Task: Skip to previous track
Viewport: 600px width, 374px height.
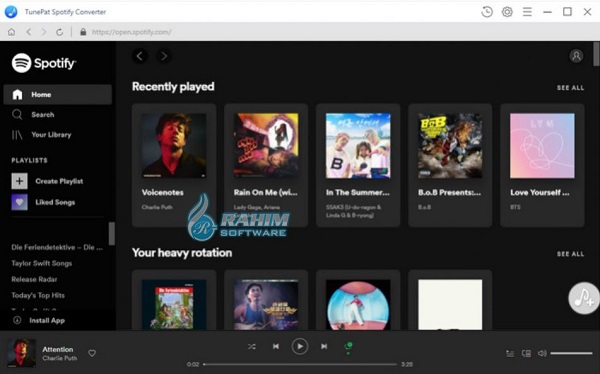Action: click(x=276, y=346)
